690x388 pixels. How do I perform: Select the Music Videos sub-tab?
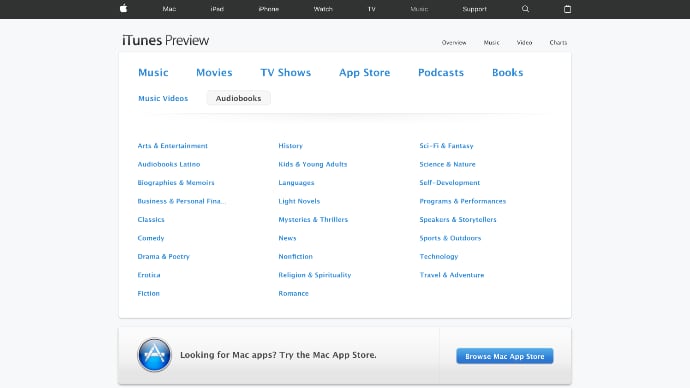pos(163,98)
